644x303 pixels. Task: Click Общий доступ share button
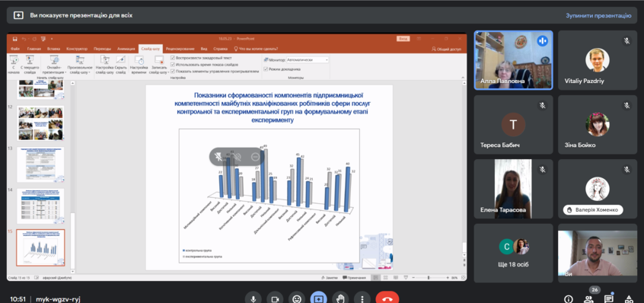coord(446,49)
